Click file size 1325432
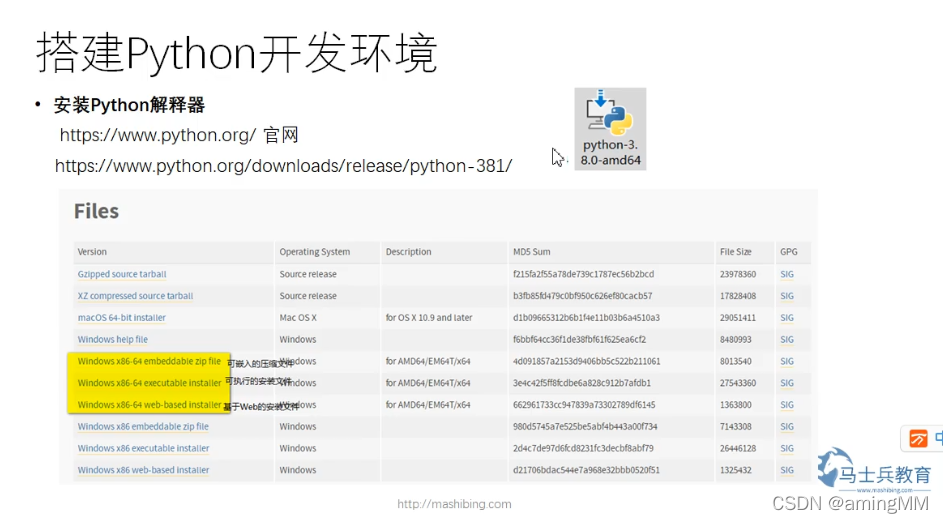Image resolution: width=943 pixels, height=523 pixels. 736,469
